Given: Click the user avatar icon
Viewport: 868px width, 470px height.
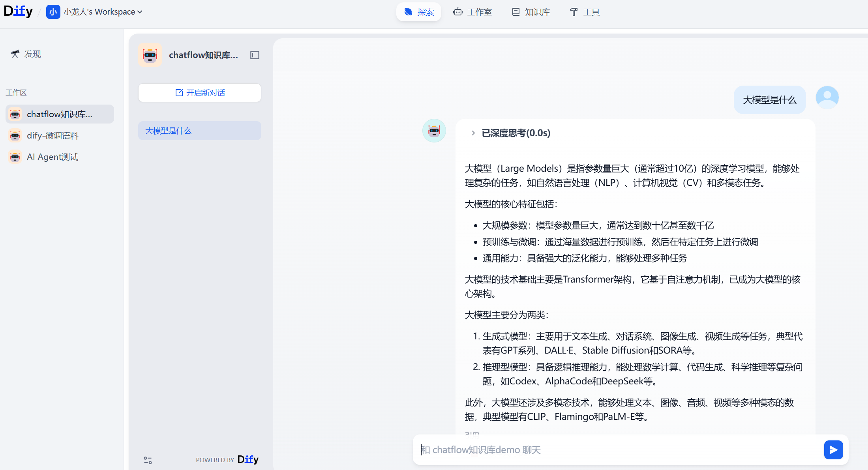Looking at the screenshot, I should coord(827,97).
